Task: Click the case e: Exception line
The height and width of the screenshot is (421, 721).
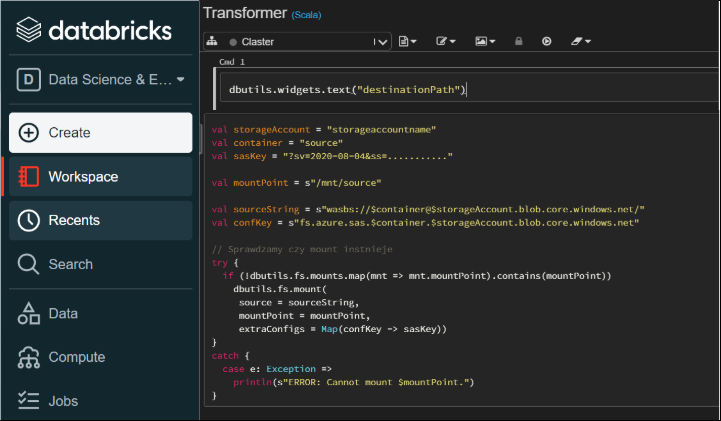Action: point(277,369)
